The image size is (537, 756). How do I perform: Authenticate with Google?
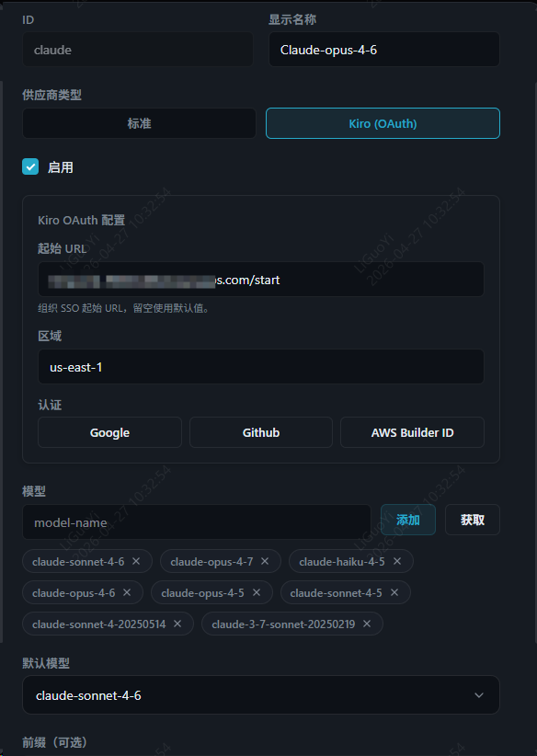coord(109,432)
